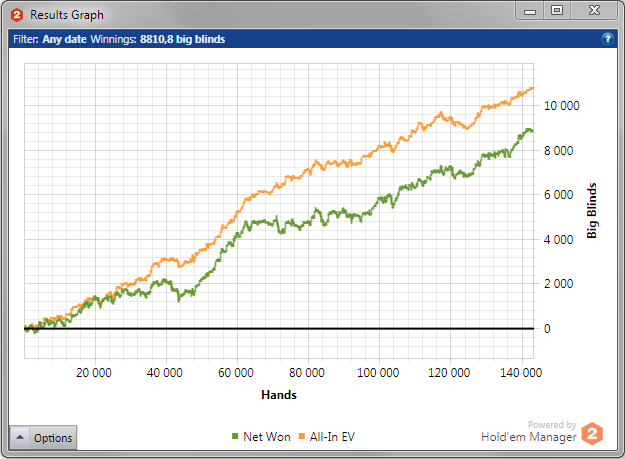Click the 100 000 hands axis label
The height and width of the screenshot is (459, 625).
tap(378, 373)
